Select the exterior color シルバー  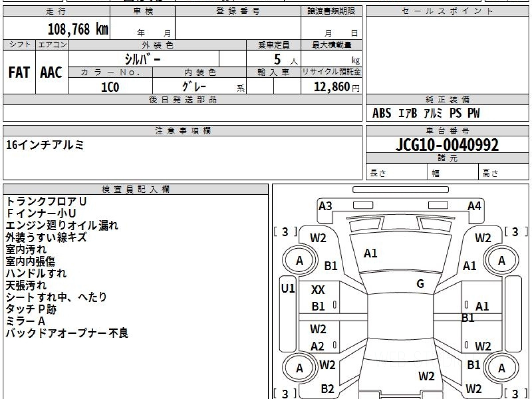click(x=144, y=59)
